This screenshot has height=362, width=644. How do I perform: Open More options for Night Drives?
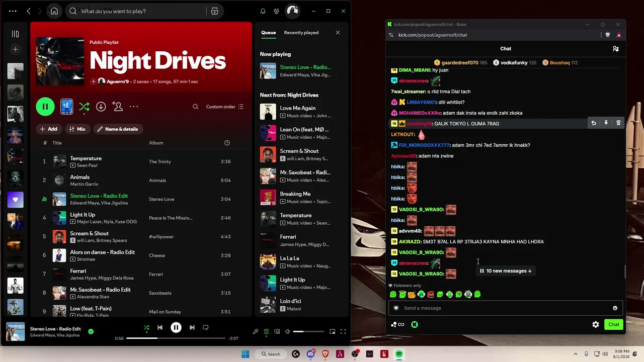tap(134, 107)
